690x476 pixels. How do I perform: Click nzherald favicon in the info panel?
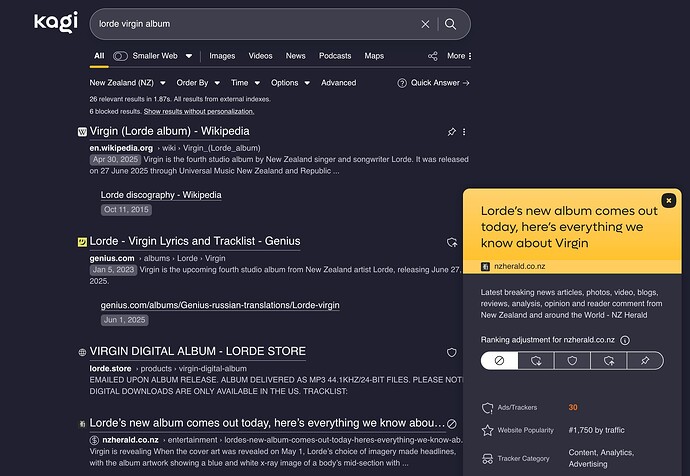pos(485,267)
